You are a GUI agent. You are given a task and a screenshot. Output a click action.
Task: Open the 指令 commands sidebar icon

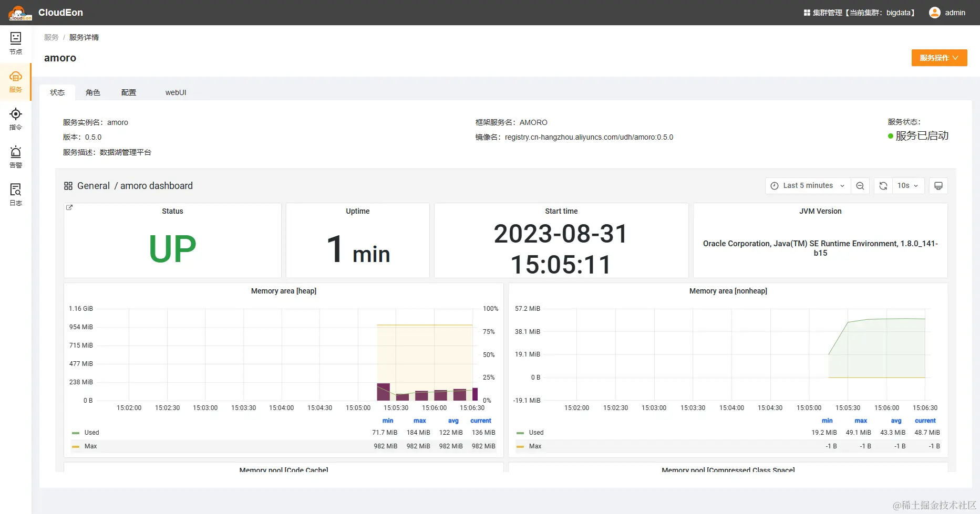pyautogui.click(x=16, y=119)
